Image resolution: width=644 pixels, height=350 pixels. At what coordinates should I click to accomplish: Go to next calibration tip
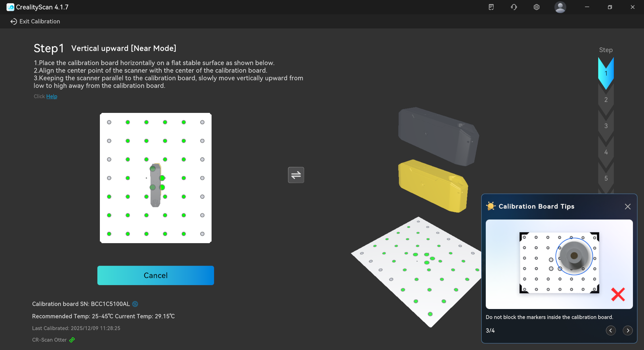628,330
